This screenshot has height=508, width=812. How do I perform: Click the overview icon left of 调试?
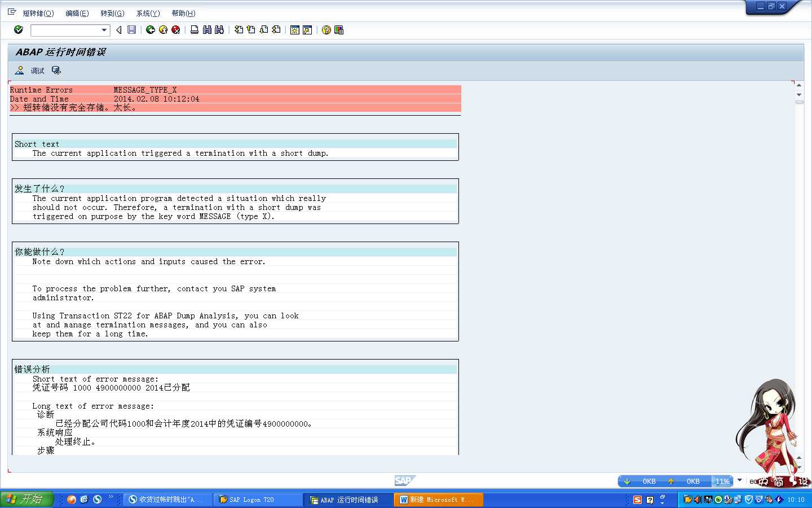tap(19, 71)
